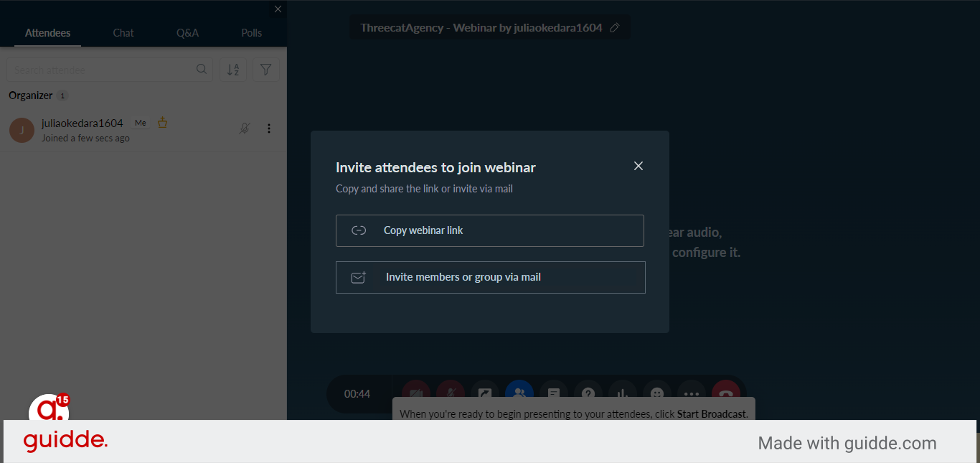Click the share screen arrow icon
The height and width of the screenshot is (463, 980).
click(485, 393)
